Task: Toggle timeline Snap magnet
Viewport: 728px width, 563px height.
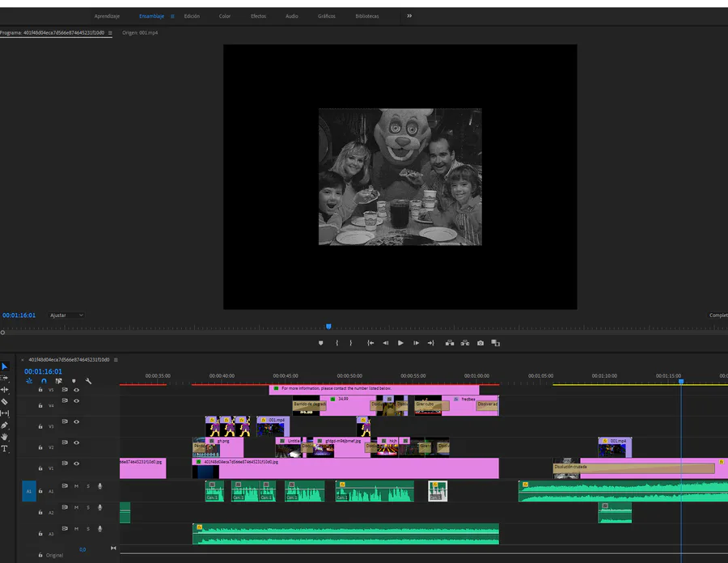Action: click(x=44, y=381)
